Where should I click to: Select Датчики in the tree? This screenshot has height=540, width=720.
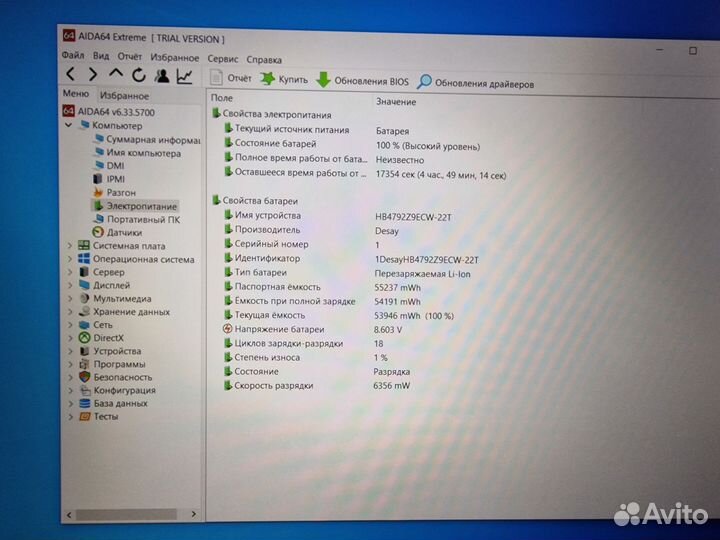pos(124,232)
